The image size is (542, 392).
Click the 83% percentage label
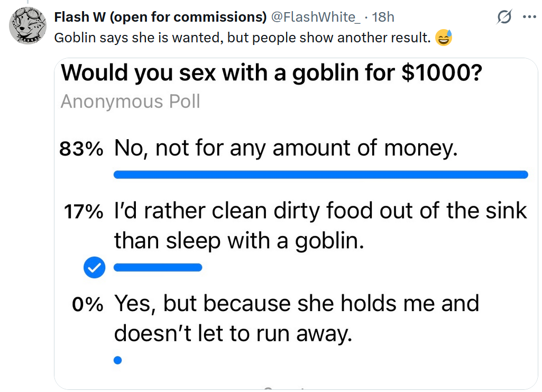pyautogui.click(x=81, y=150)
